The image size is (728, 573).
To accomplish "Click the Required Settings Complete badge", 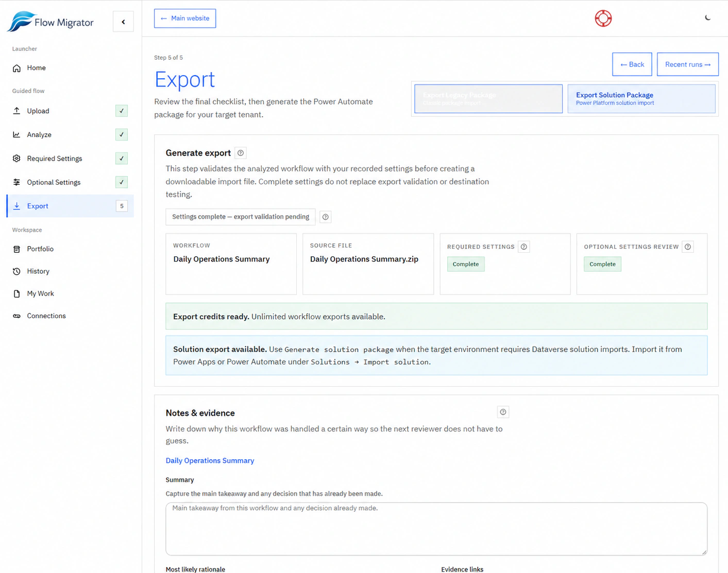I will coord(466,265).
